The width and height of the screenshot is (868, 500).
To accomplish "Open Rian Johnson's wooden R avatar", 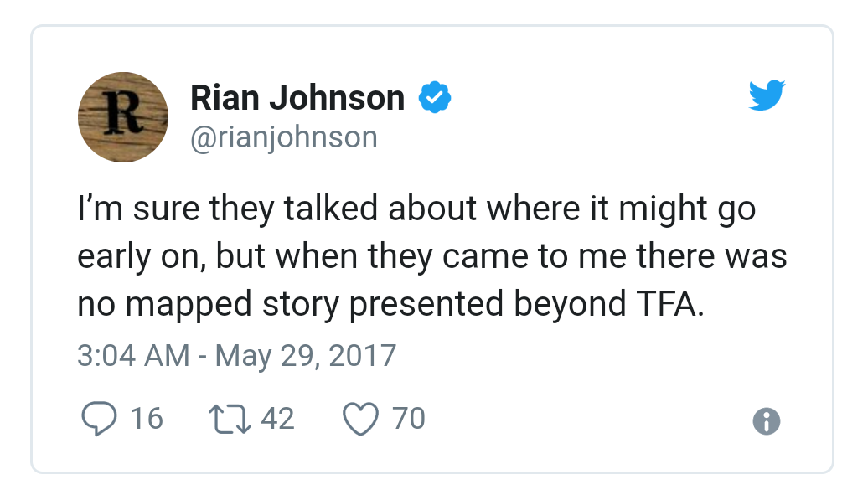I will pyautogui.click(x=123, y=117).
